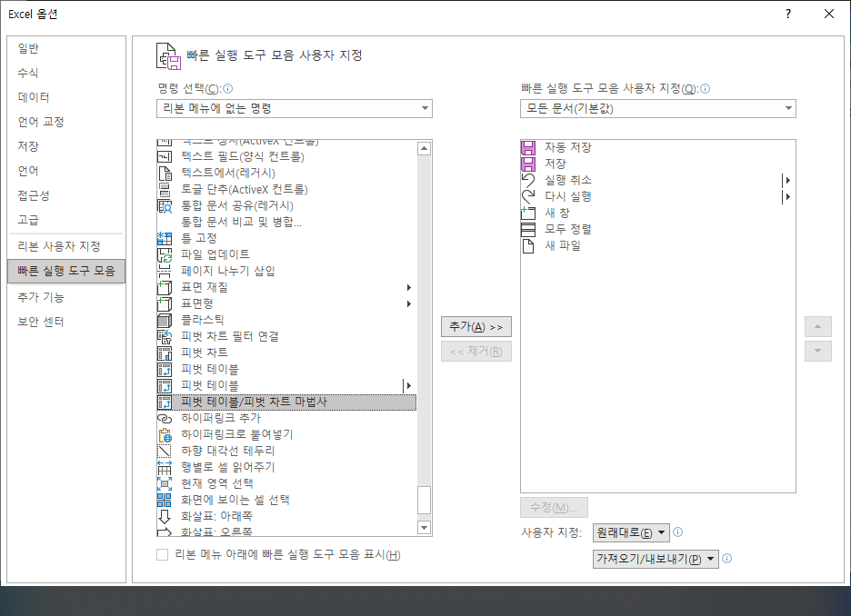Click the help question mark button
The image size is (851, 616).
(788, 15)
